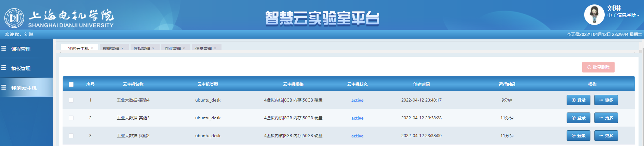Expand 更多 options for 工业大数据-实验2
The height and width of the screenshot is (146, 644).
(x=606, y=136)
